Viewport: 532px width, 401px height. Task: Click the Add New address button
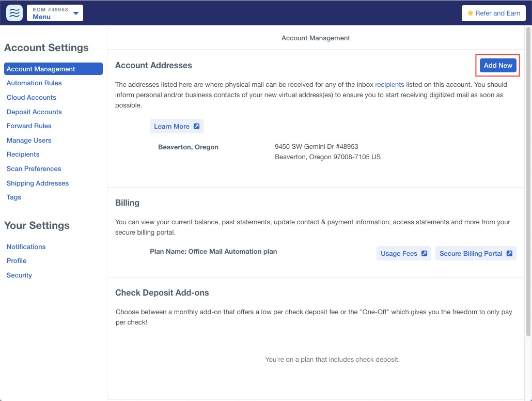(x=498, y=65)
